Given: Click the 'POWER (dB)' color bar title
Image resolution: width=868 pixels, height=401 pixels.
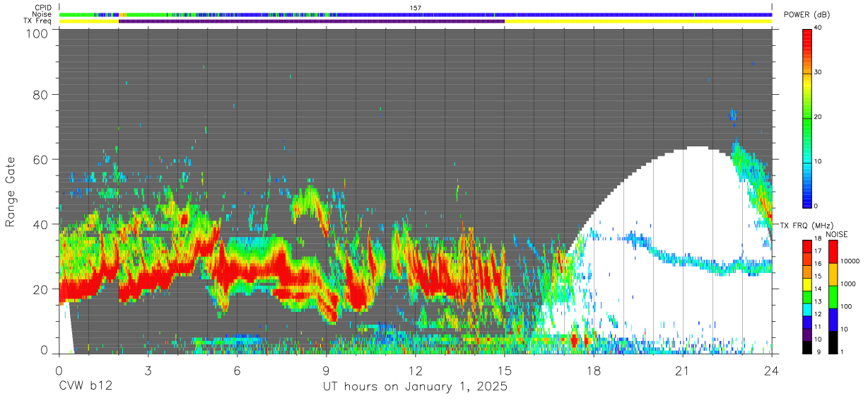Looking at the screenshot, I should click(807, 14).
